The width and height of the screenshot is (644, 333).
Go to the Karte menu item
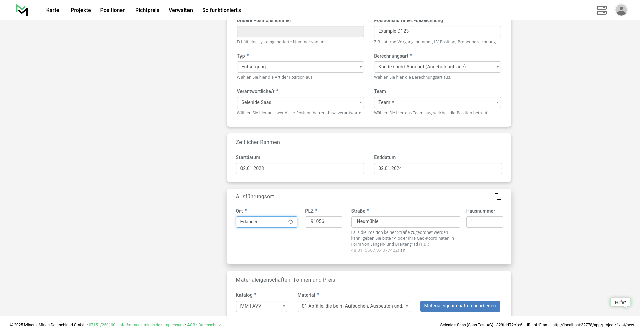coord(53,10)
